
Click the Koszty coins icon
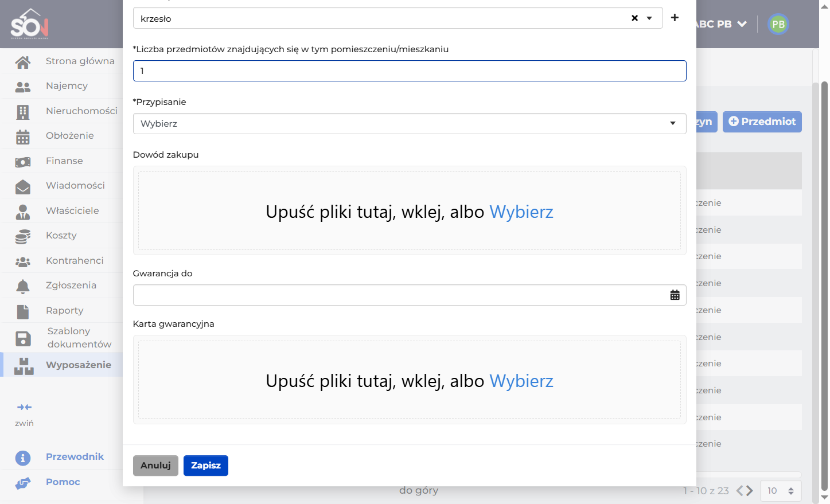coord(23,236)
